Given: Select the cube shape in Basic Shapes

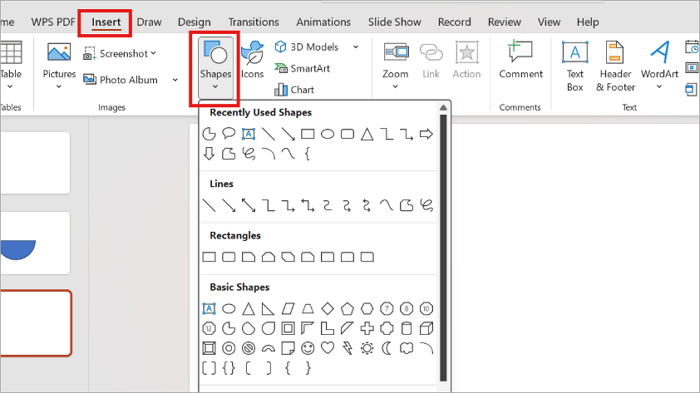Looking at the screenshot, I should tap(426, 329).
